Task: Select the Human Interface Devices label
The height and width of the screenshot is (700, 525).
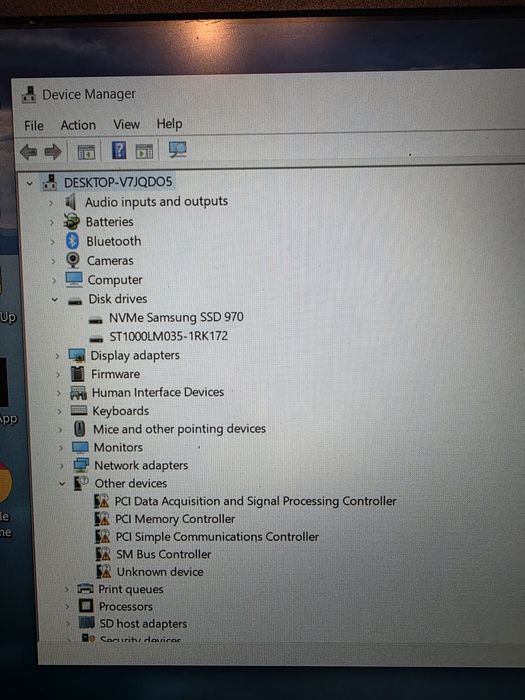Action: pos(158,392)
